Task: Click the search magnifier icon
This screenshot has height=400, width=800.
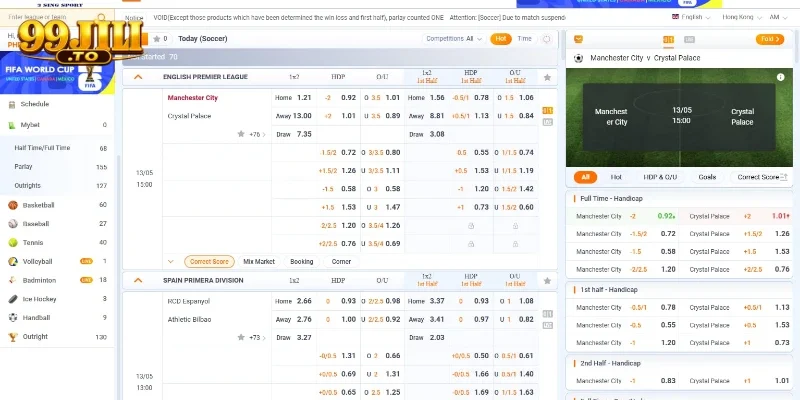Action: click(x=102, y=17)
